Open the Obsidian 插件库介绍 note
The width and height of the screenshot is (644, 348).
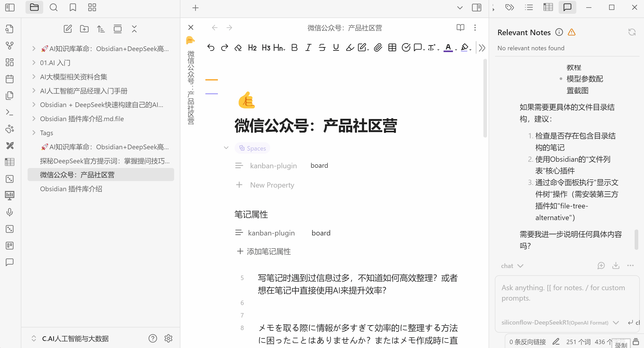pos(71,189)
